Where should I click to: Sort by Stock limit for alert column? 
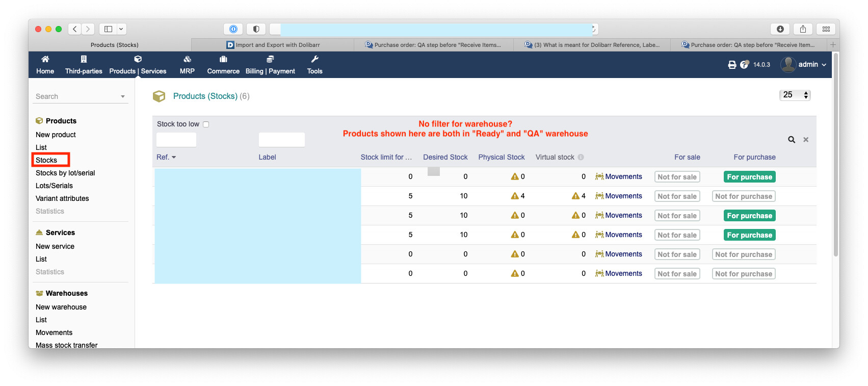(386, 157)
